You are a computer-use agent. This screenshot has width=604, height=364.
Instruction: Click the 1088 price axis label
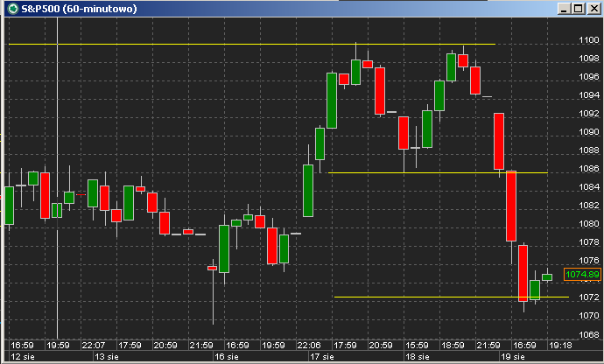coord(589,150)
